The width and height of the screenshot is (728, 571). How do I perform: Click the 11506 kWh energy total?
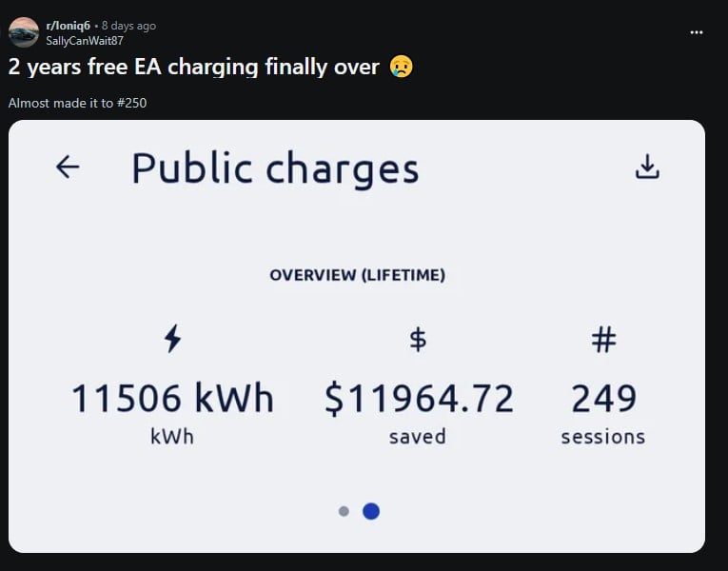pyautogui.click(x=172, y=398)
